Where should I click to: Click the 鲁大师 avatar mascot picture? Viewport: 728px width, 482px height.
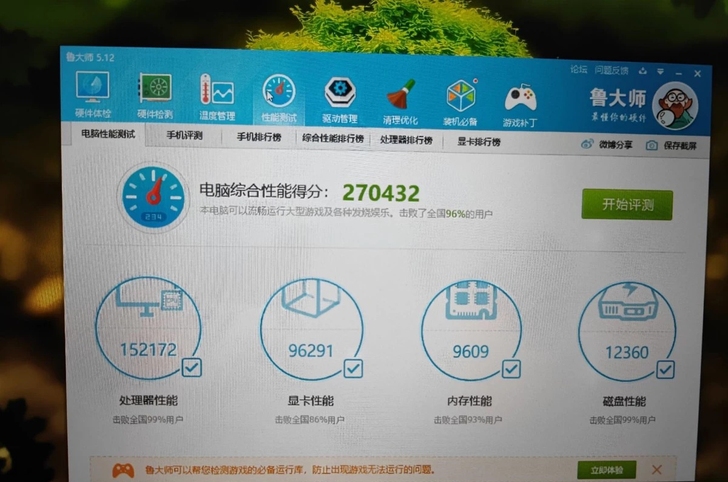pos(675,106)
